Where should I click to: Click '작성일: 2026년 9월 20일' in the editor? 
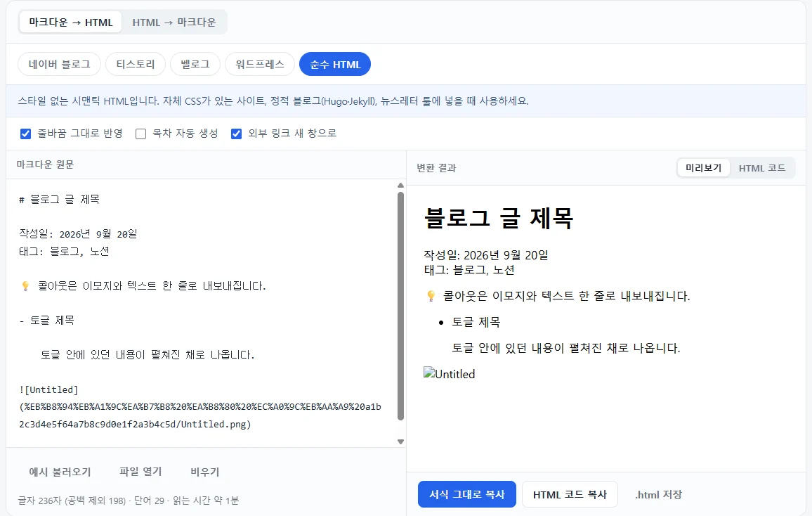[78, 234]
